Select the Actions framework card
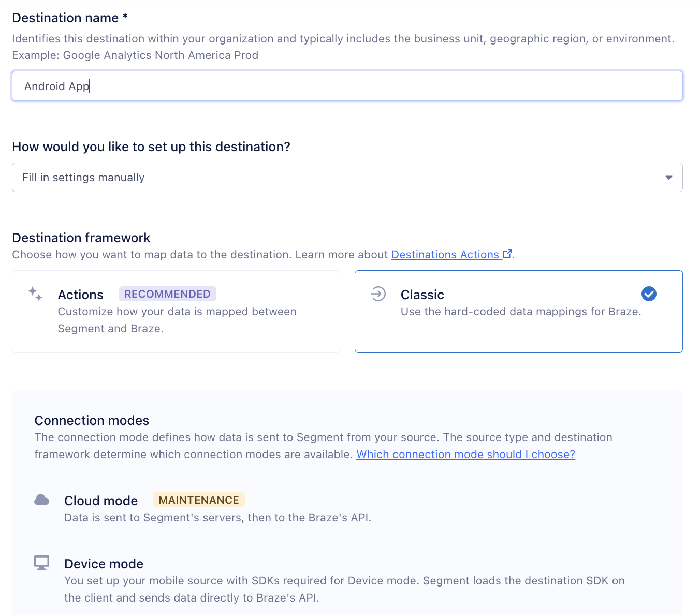The height and width of the screenshot is (615, 700). click(176, 311)
